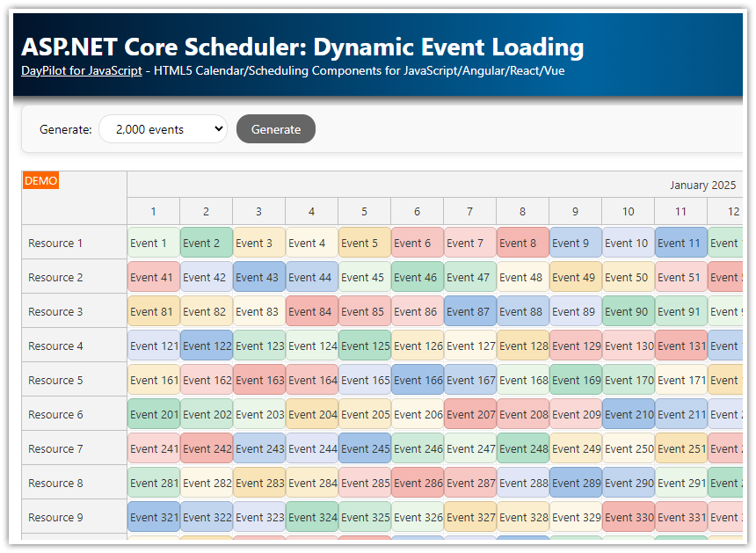Select Event 1 on Resource 1
Viewport: 756px width, 553px height.
pyautogui.click(x=153, y=243)
